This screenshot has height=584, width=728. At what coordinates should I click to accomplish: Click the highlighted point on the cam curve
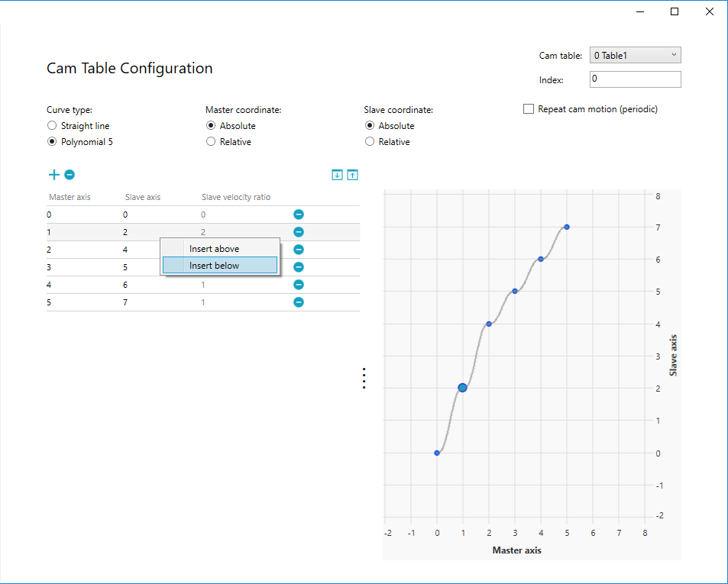point(463,388)
